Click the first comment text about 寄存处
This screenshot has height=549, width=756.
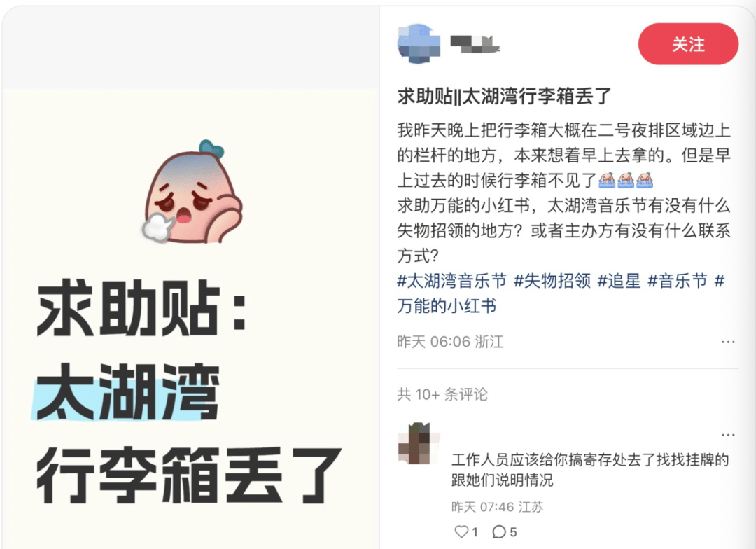pyautogui.click(x=590, y=469)
